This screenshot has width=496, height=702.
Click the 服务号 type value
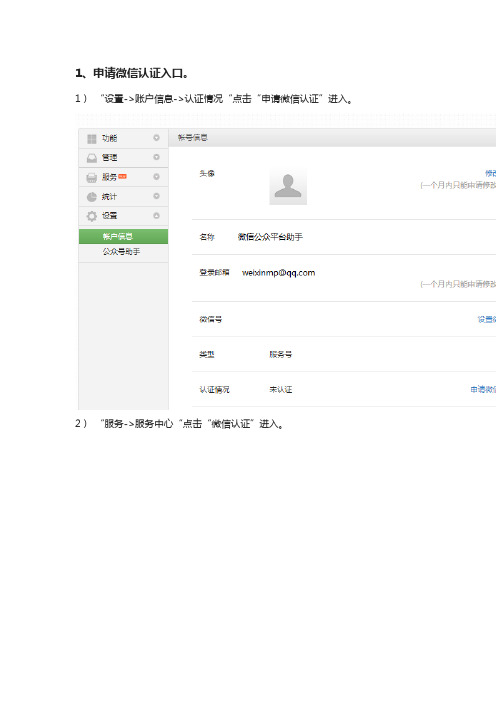281,355
